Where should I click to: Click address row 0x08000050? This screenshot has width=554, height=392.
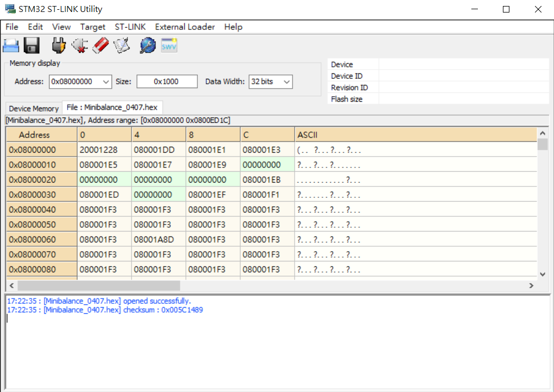(42, 225)
